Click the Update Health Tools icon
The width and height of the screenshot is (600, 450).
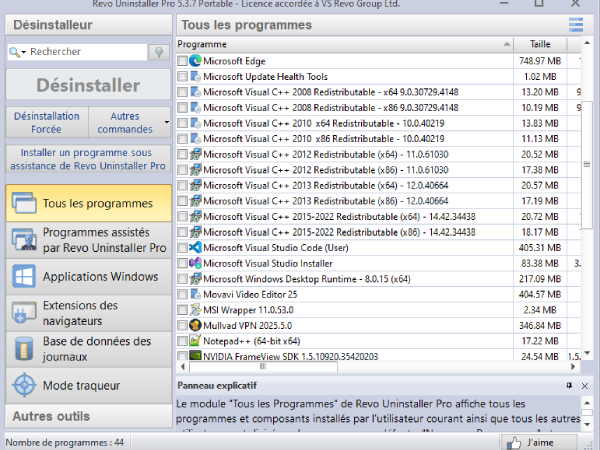[195, 77]
